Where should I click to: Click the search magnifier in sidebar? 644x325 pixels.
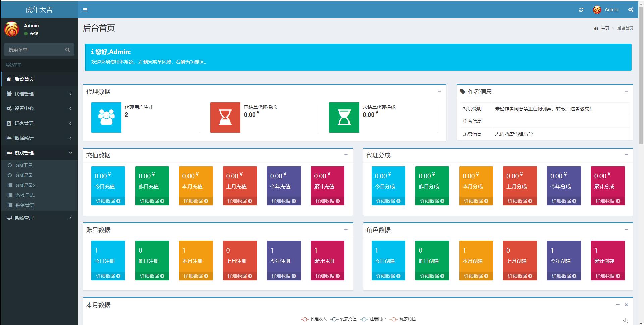point(67,50)
